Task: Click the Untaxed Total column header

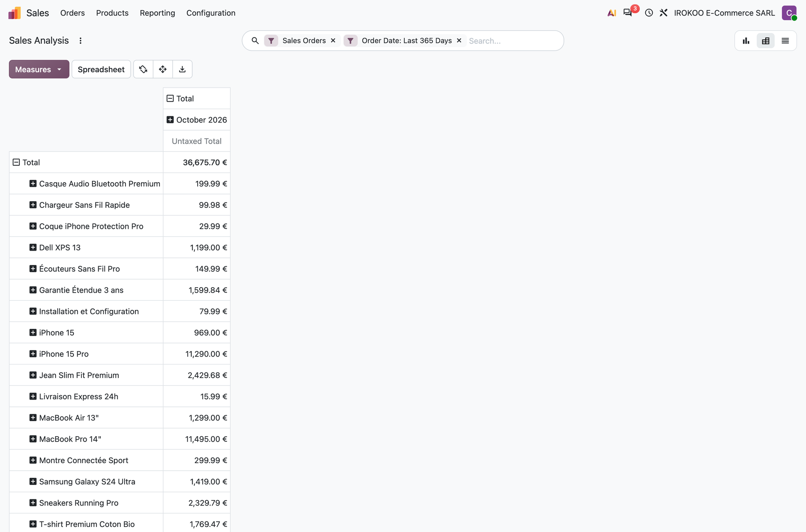Action: tap(196, 141)
